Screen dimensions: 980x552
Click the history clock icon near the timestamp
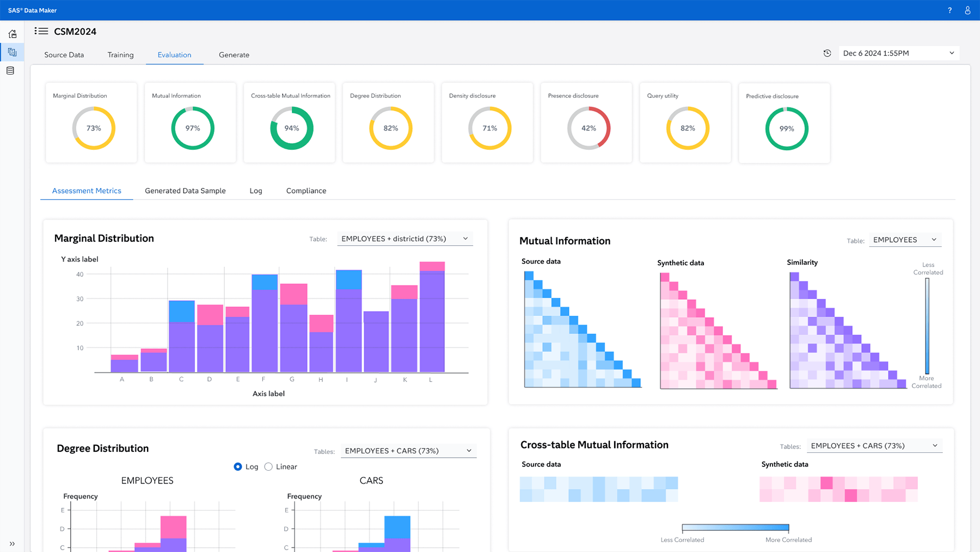[x=827, y=53]
